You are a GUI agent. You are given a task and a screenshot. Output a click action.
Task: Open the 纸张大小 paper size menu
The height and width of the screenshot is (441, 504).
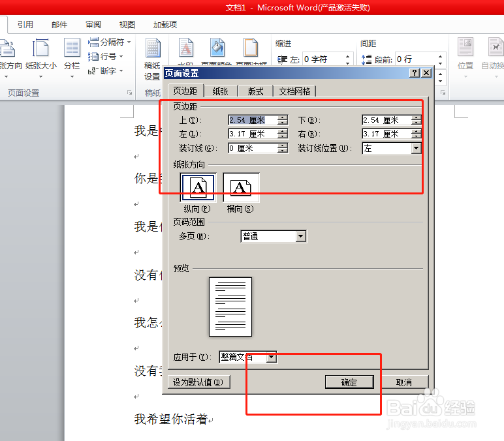pyautogui.click(x=41, y=58)
